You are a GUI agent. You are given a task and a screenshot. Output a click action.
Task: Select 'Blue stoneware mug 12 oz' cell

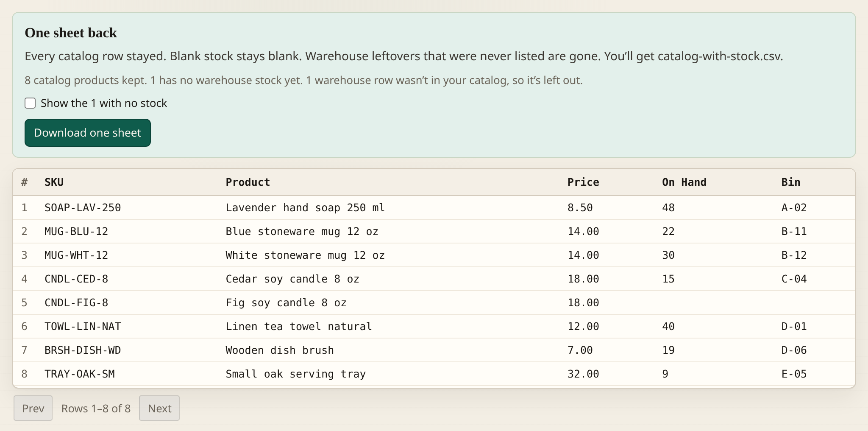(302, 232)
